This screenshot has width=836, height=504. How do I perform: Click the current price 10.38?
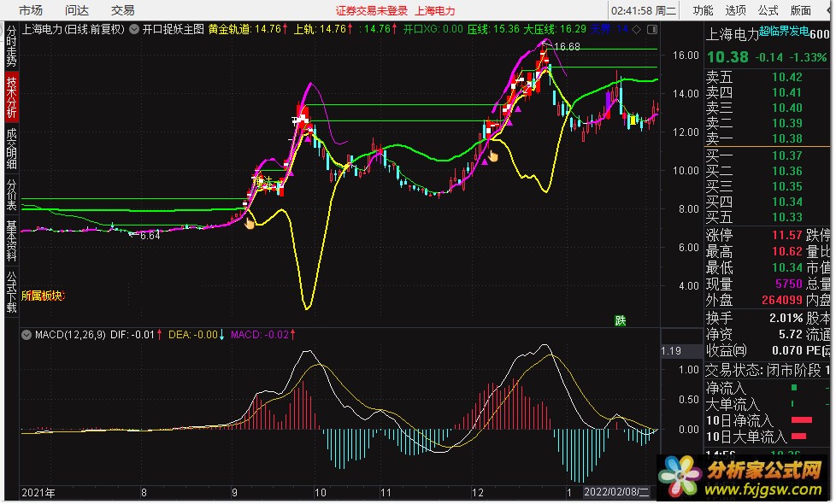(x=727, y=57)
